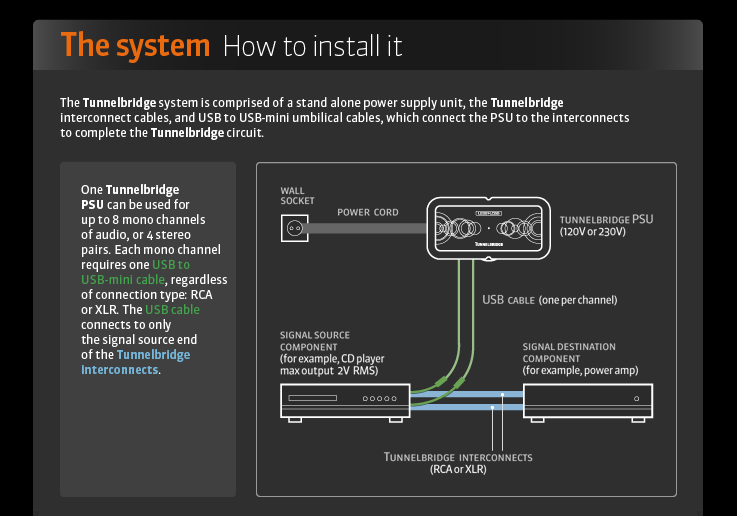Screen dimensions: 737x516
Task: Click 'of audio, or 4 stereo' line
Action: point(136,235)
